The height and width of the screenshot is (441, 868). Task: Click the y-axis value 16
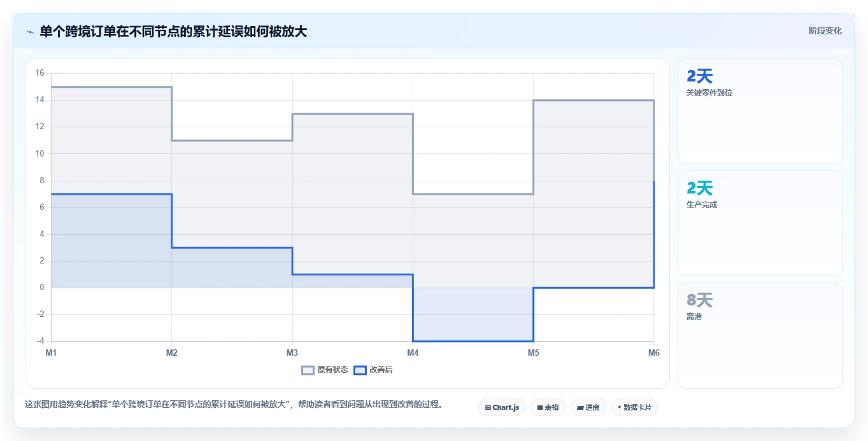point(39,73)
